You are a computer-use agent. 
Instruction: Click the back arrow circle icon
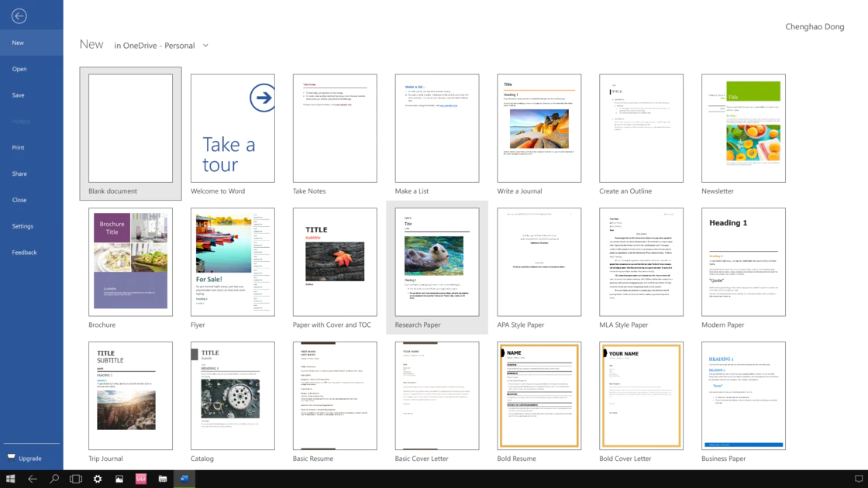pos(19,16)
